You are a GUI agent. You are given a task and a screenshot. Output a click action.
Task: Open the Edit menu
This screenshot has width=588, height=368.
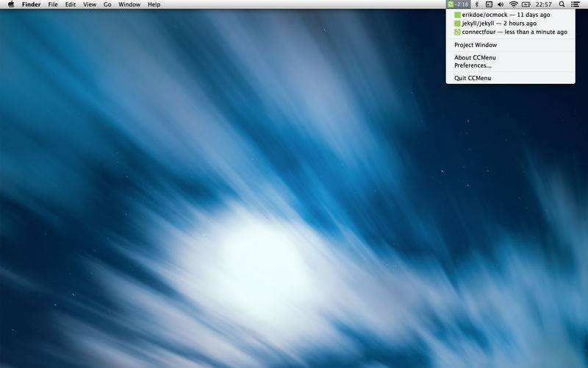(x=71, y=4)
